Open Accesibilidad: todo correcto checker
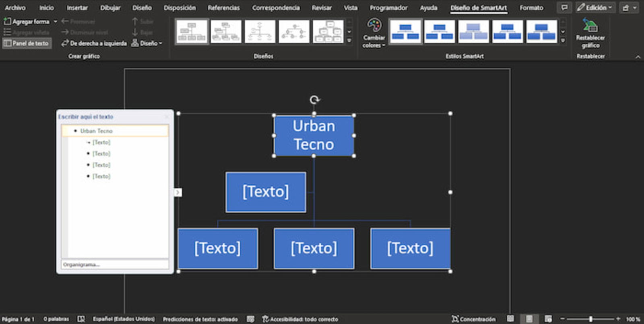 click(300, 319)
